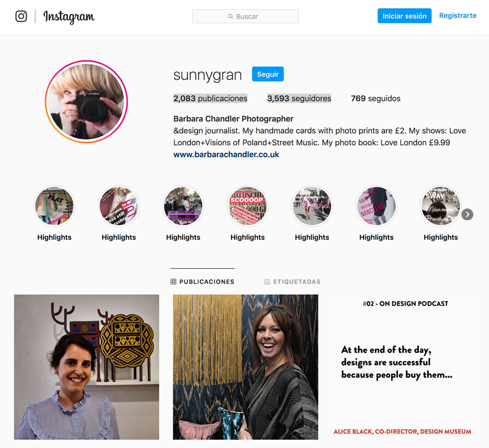
Task: Click the Iniciar sesión button
Action: [404, 16]
